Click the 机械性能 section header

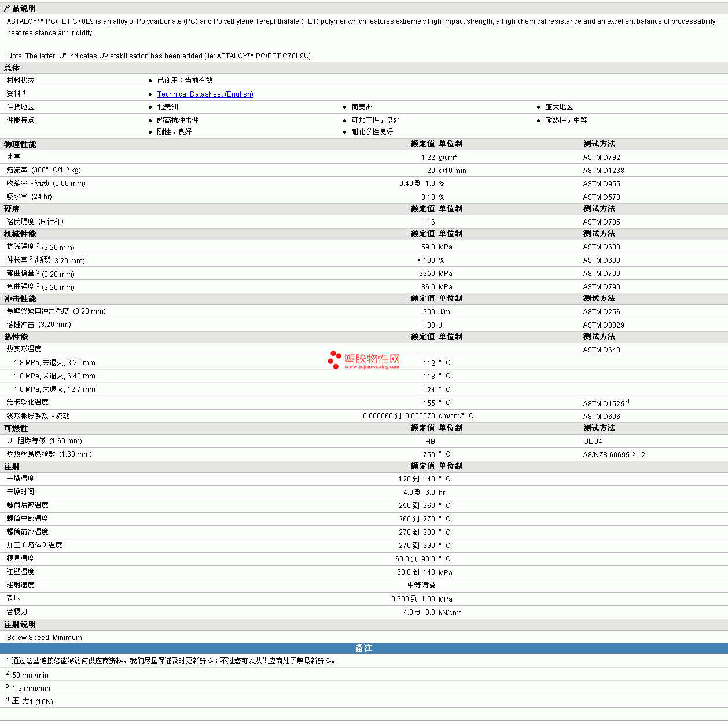point(20,234)
